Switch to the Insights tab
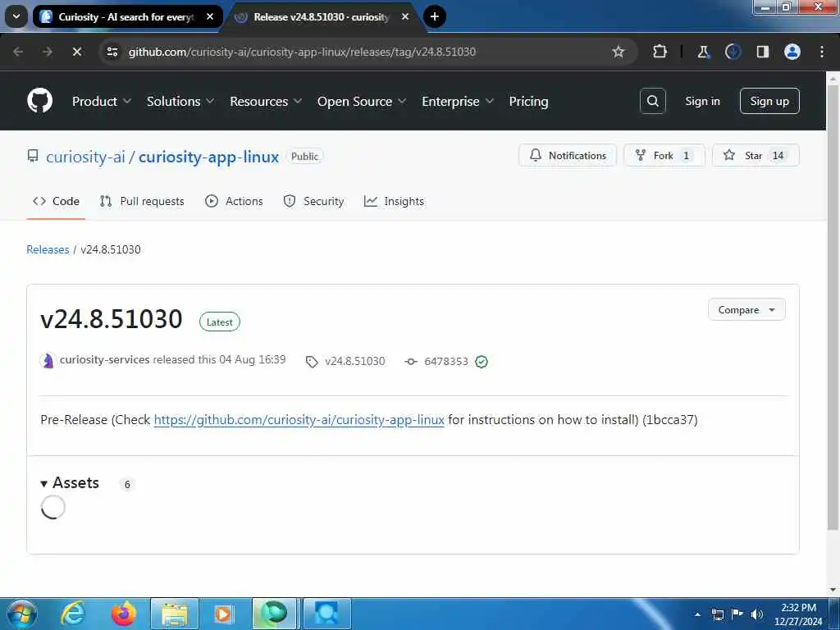Image resolution: width=840 pixels, height=630 pixels. tap(394, 202)
